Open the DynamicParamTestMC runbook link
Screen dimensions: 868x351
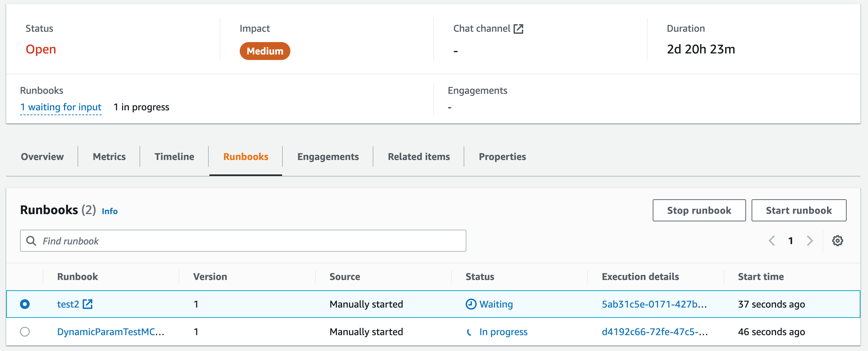[111, 332]
